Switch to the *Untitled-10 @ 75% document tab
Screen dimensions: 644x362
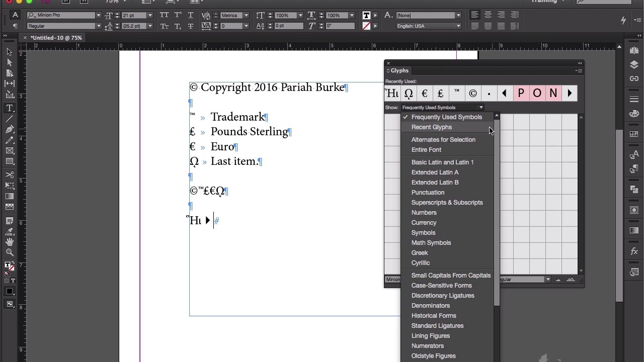(x=56, y=38)
